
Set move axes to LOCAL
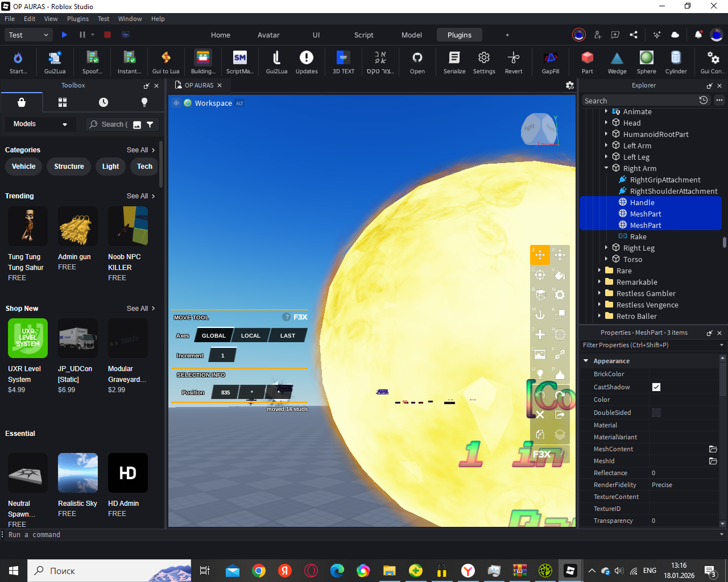(x=251, y=335)
